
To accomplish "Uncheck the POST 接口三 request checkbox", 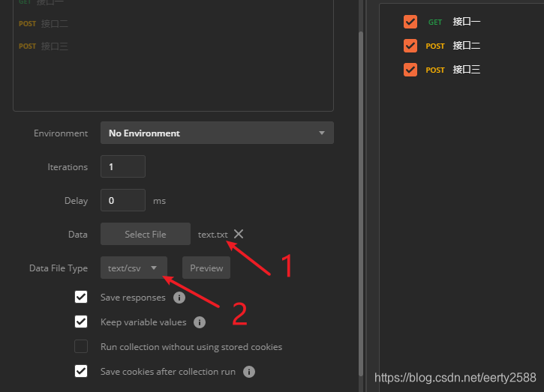I will coord(410,70).
